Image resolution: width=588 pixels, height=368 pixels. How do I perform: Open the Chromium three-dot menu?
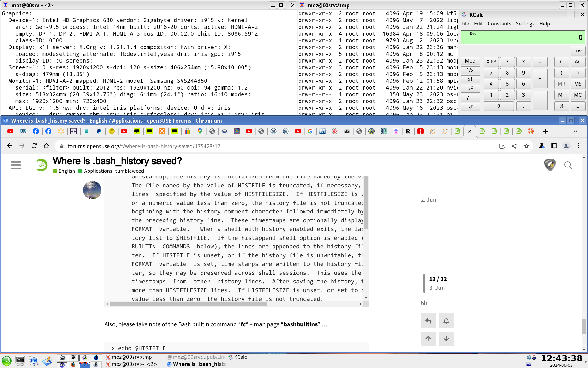[x=579, y=146]
